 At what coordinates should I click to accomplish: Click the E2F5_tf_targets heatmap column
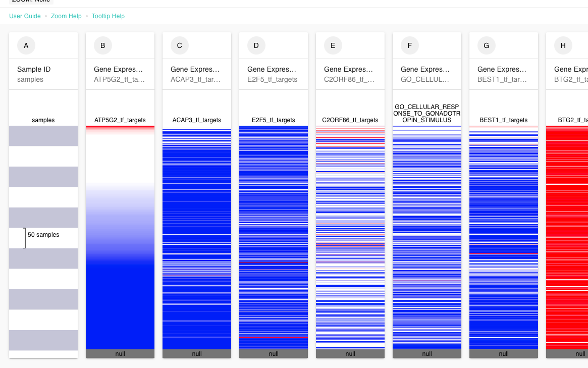pos(274,237)
